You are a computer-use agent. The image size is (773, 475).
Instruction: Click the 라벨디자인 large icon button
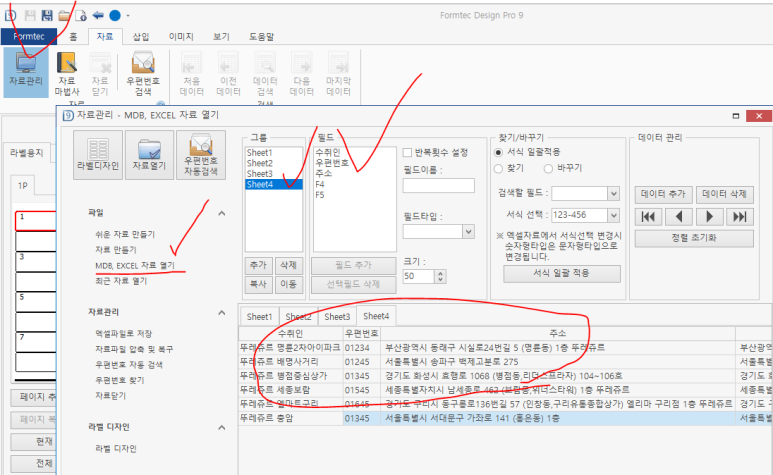click(98, 155)
